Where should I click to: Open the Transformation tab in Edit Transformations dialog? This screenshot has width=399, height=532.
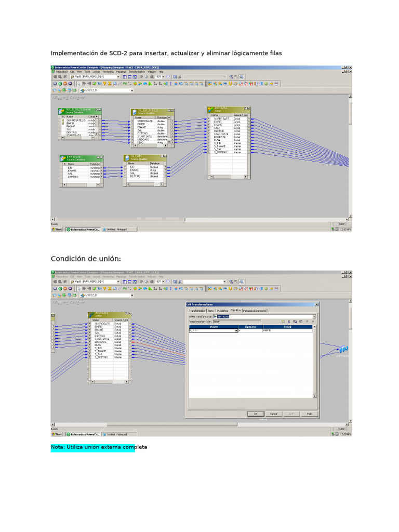tap(197, 311)
